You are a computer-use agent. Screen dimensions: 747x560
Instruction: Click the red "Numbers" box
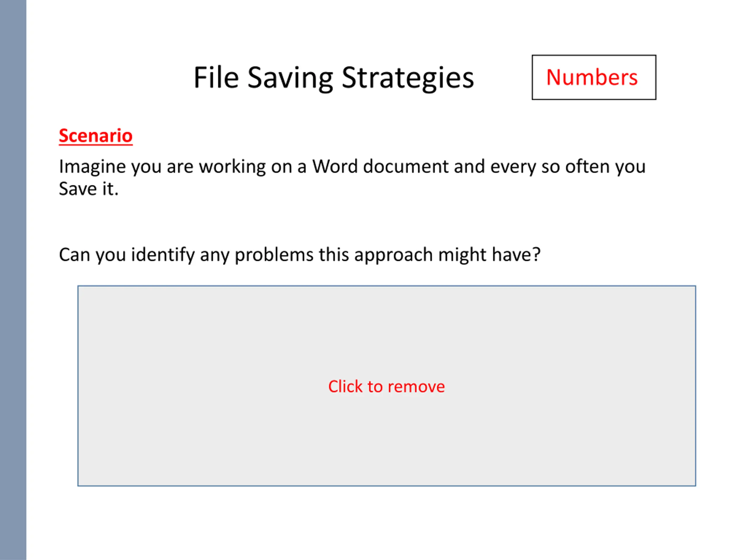(x=594, y=77)
